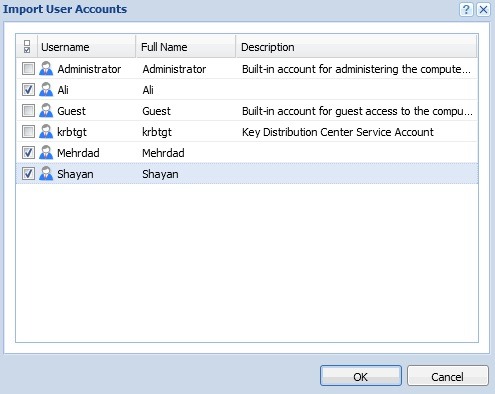Toggle the select-all checkbox in header
The image size is (495, 394).
coord(27,47)
